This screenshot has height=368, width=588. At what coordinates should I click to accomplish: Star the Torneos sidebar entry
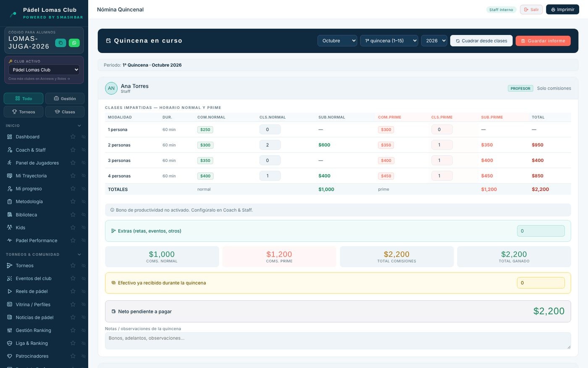click(x=73, y=265)
